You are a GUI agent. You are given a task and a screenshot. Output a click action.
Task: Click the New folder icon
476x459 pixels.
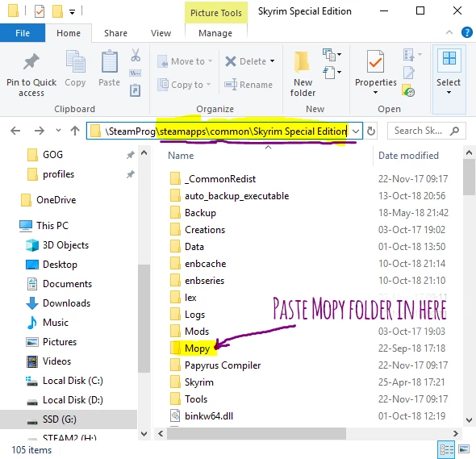pyautogui.click(x=302, y=62)
